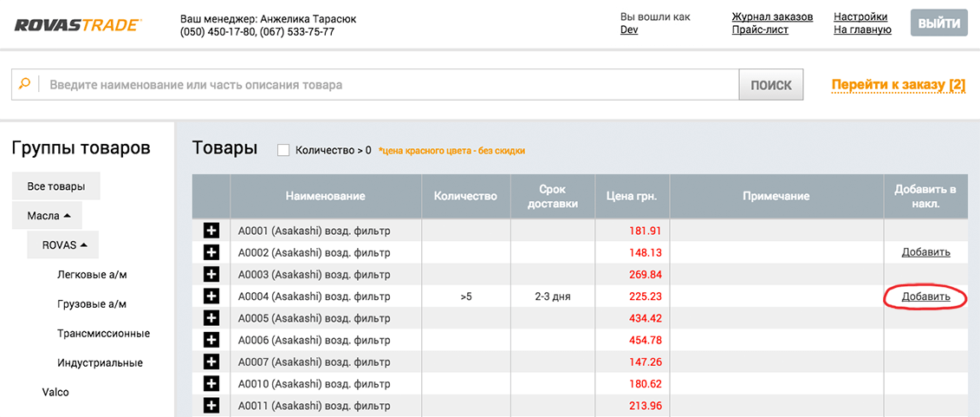Expand A0007 row using plus icon
The height and width of the screenshot is (417, 980).
(x=211, y=362)
